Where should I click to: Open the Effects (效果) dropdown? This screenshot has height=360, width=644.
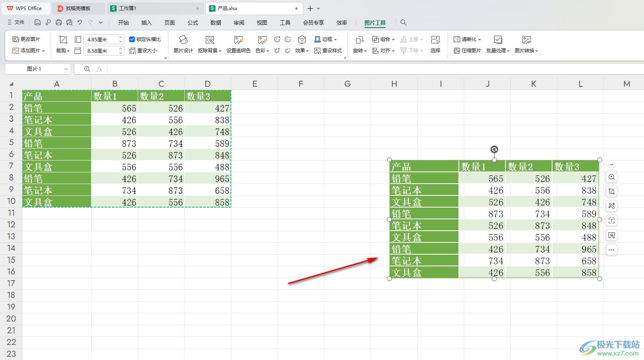click(x=302, y=51)
